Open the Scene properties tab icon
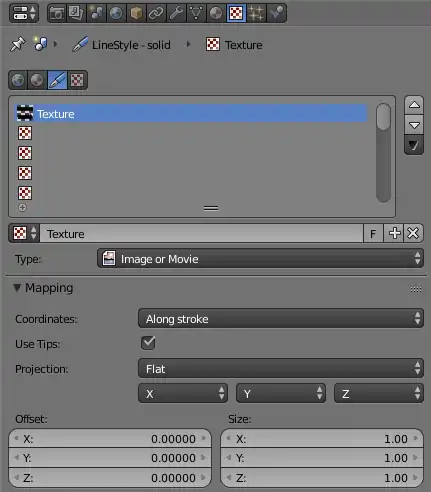This screenshot has height=492, width=431. [x=96, y=13]
